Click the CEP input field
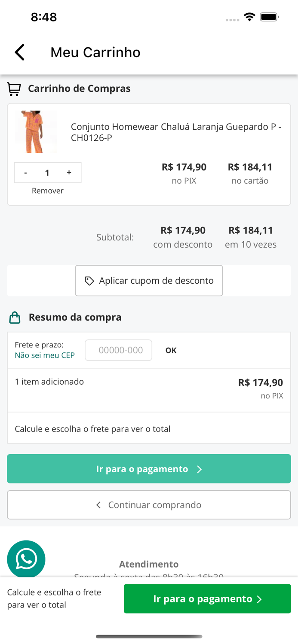The width and height of the screenshot is (298, 644). click(118, 350)
